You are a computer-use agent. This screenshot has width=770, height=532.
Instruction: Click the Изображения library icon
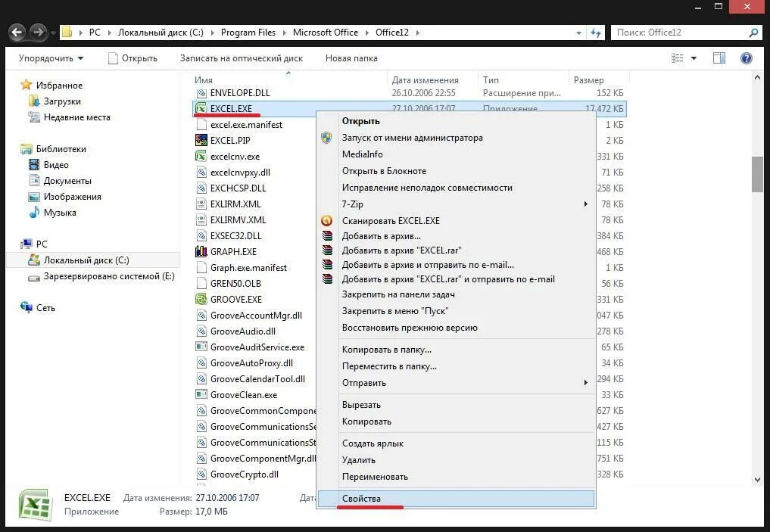click(34, 196)
